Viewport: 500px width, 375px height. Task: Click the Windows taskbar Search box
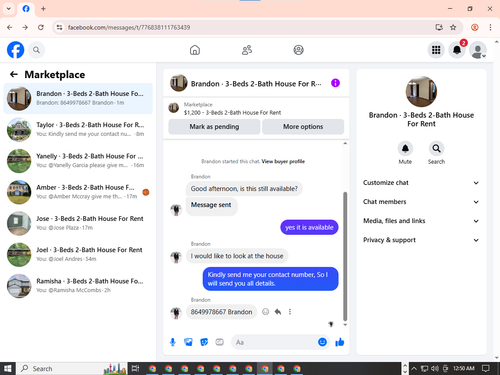tap(72, 368)
